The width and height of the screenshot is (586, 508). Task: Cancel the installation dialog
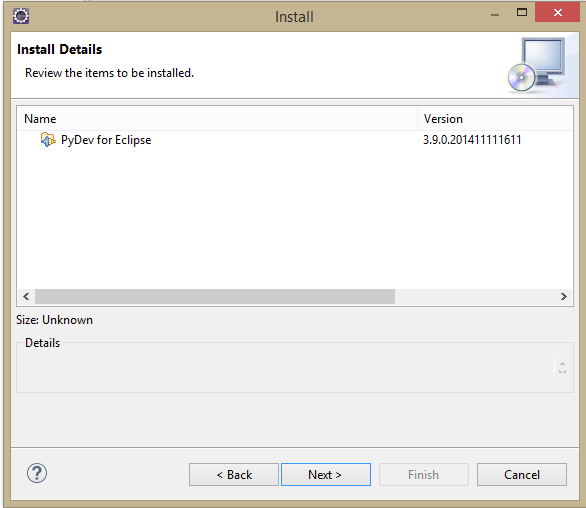coord(522,475)
